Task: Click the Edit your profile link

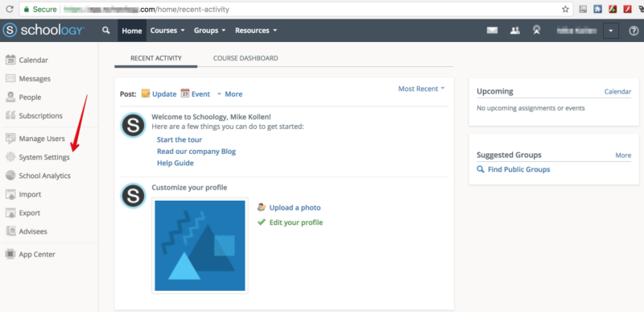Action: click(296, 223)
